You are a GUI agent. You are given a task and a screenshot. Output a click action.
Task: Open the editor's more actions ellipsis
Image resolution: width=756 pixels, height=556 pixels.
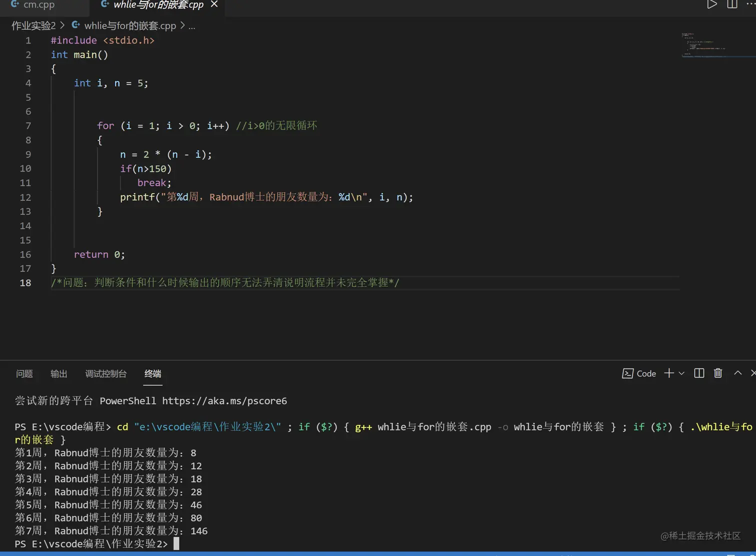[750, 4]
